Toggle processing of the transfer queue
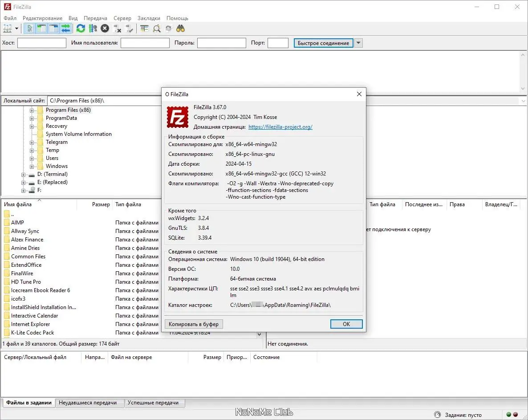The image size is (528, 420). pos(93,29)
